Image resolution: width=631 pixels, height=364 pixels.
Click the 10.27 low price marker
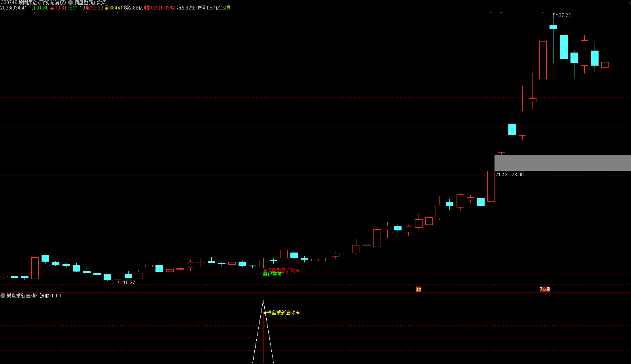129,283
